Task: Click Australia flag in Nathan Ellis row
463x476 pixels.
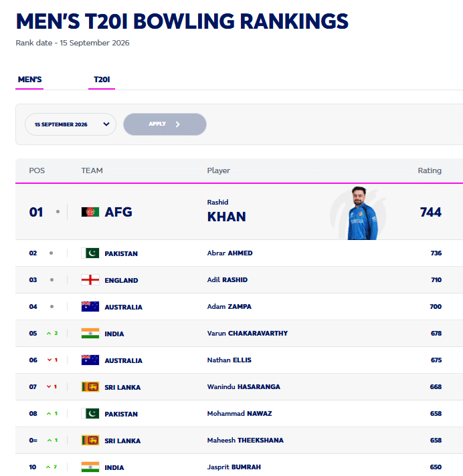Action: pos(90,360)
